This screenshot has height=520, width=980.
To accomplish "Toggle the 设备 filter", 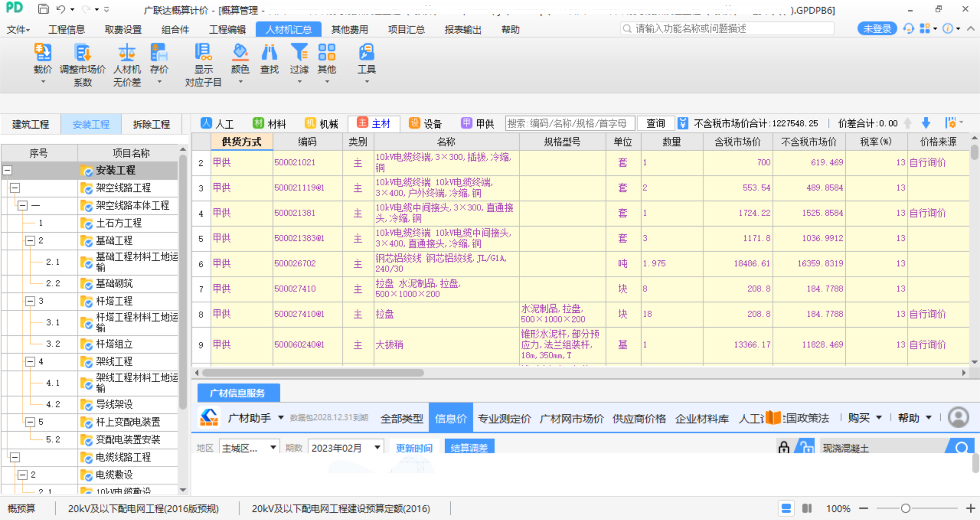I will click(426, 123).
